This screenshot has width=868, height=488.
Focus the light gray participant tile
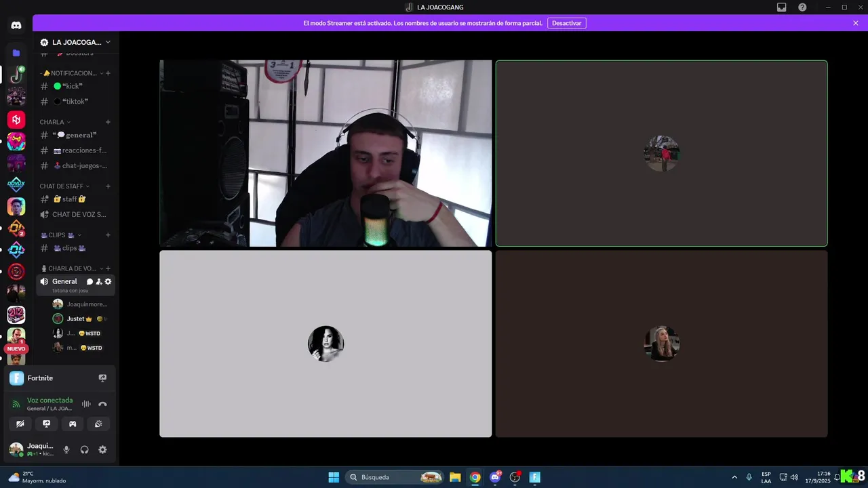325,344
